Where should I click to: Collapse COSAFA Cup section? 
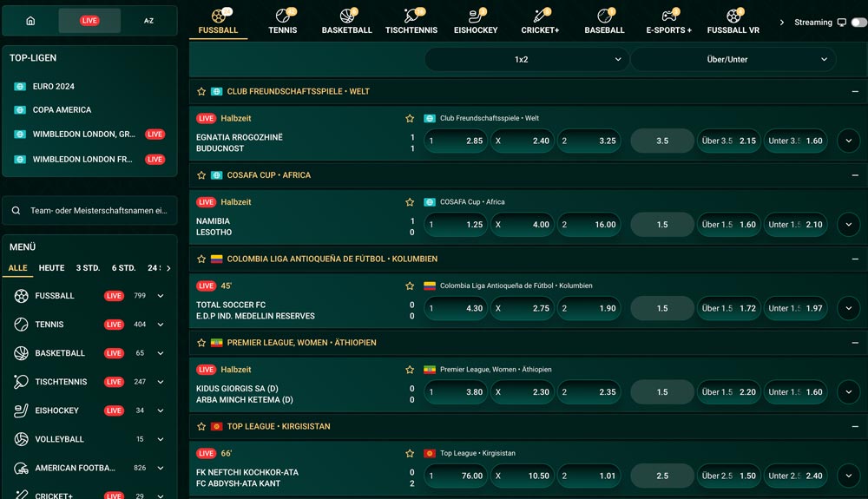point(855,175)
